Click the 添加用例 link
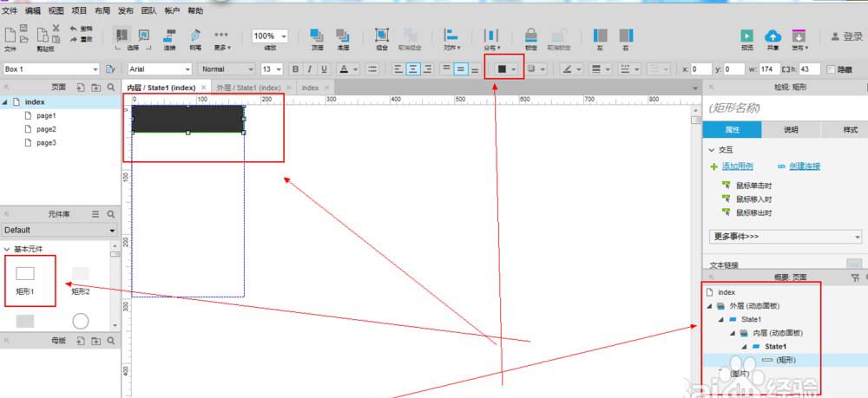The image size is (868, 398). [x=737, y=166]
